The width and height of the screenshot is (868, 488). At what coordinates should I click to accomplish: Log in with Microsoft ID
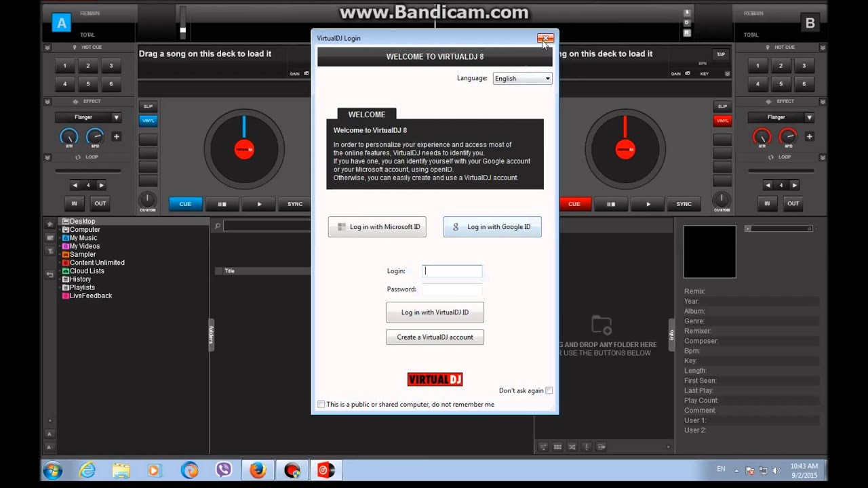click(x=377, y=227)
